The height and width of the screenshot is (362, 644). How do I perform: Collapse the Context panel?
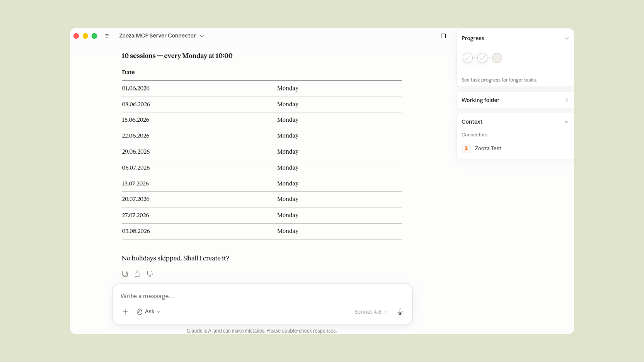pyautogui.click(x=567, y=122)
